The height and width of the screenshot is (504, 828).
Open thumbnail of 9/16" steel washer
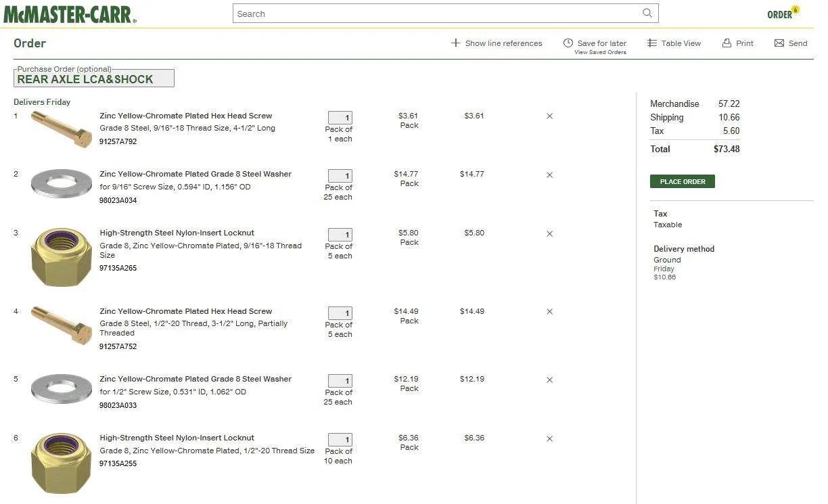(x=62, y=183)
